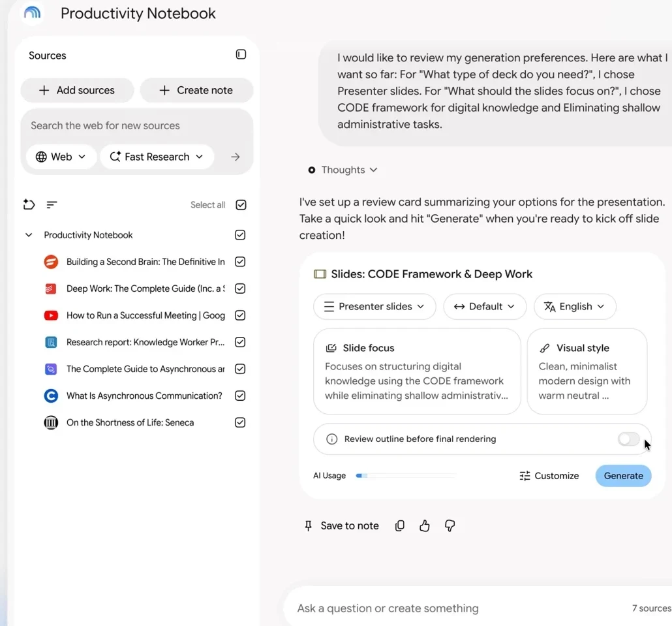The width and height of the screenshot is (672, 626).
Task: Open the Fast Research mode menu
Action: pos(157,157)
